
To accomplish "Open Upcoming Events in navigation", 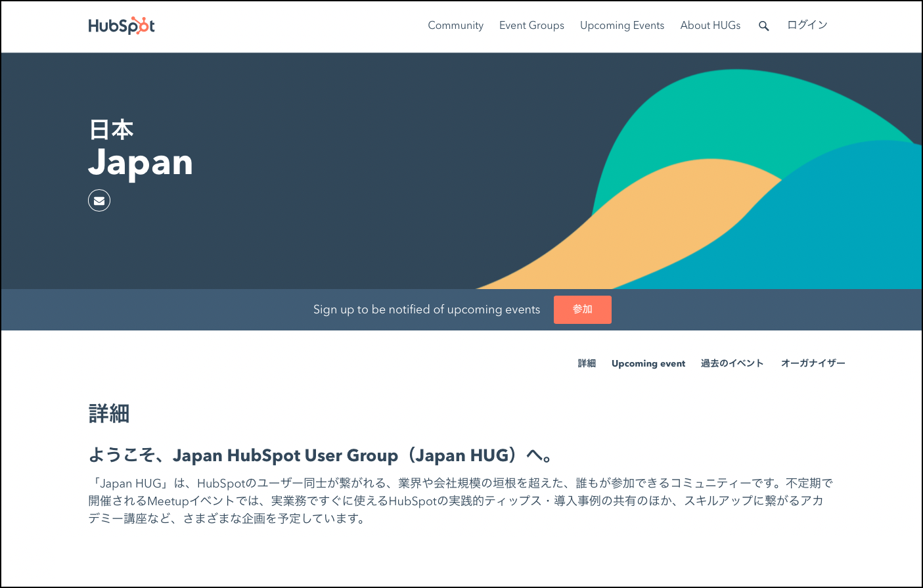I will [622, 26].
